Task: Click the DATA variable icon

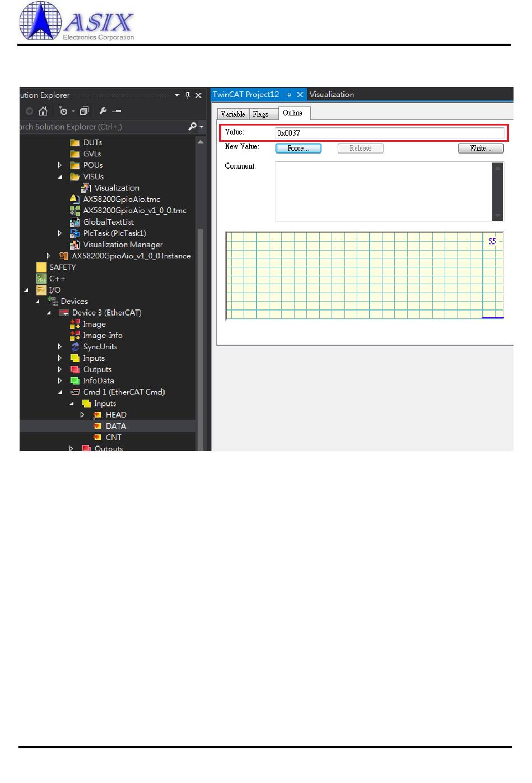Action: coord(97,426)
